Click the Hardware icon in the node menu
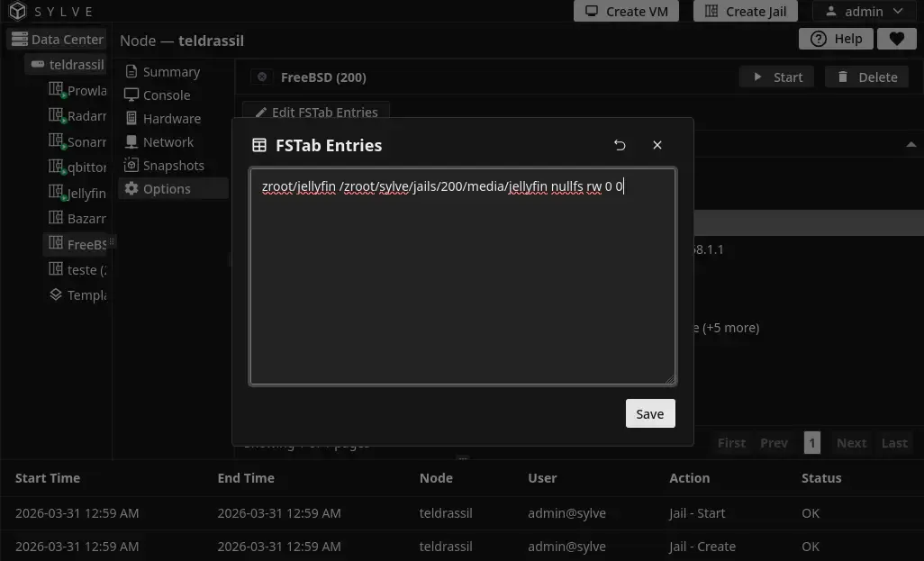924x561 pixels. (132, 118)
